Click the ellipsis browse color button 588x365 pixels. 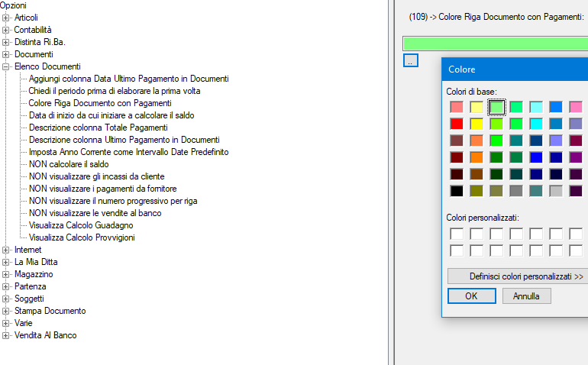[x=411, y=60]
